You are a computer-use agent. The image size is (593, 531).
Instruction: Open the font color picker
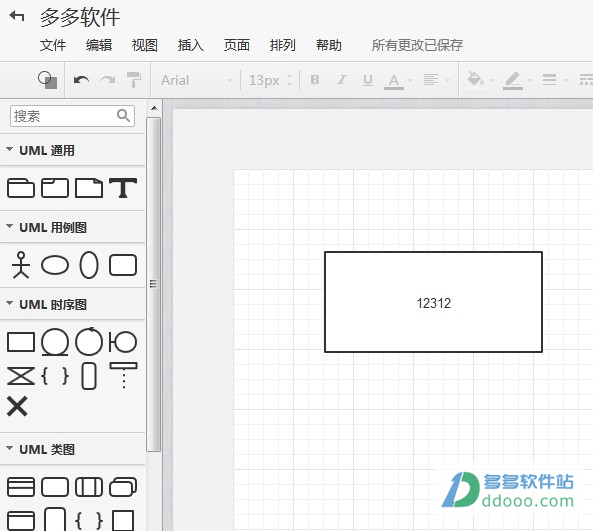click(x=394, y=81)
